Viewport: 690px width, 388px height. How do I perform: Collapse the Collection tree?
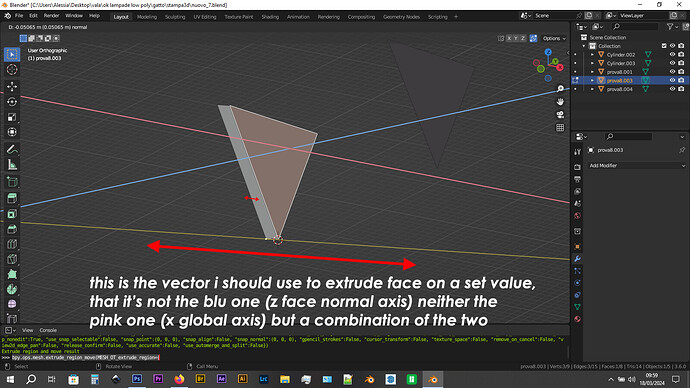584,46
